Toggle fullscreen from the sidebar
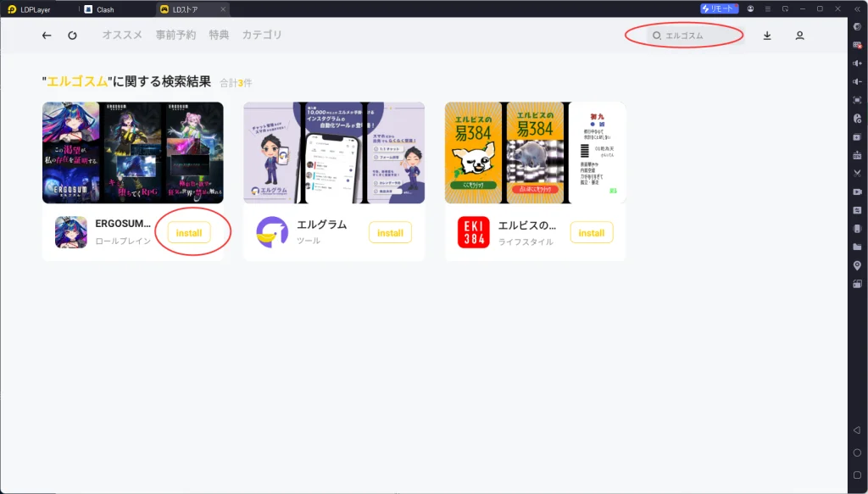Viewport: 868px width, 494px height. (858, 100)
